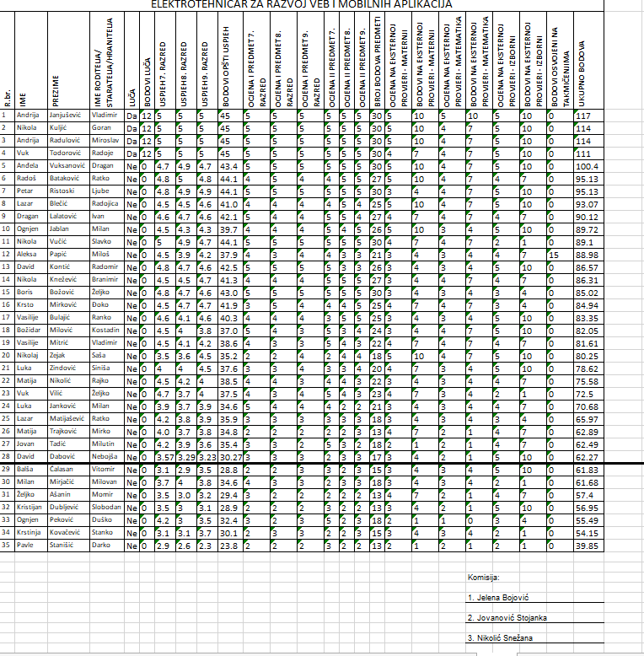Click the surname cell Stanišić in last row
Viewport: 644px width, 656px height.
pos(67,546)
